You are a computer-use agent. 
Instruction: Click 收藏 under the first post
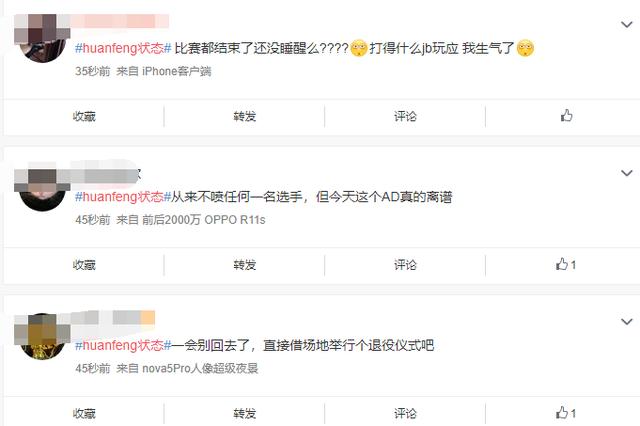84,116
